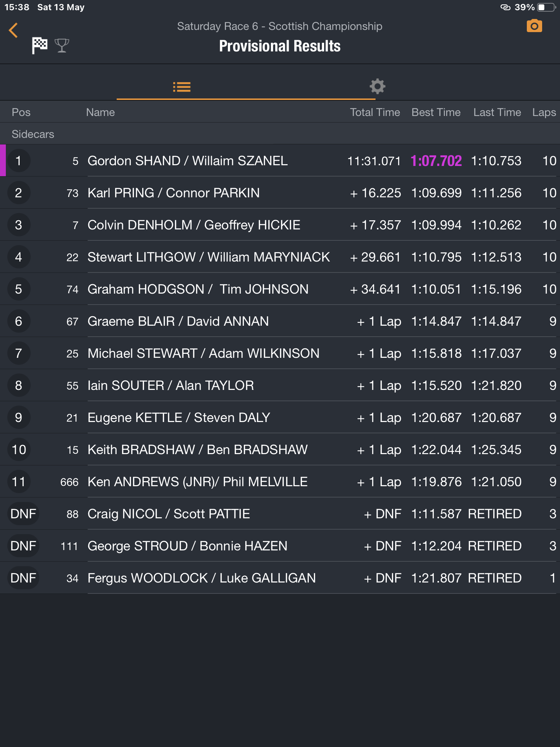Tap the Sidecars class section header

[33, 134]
